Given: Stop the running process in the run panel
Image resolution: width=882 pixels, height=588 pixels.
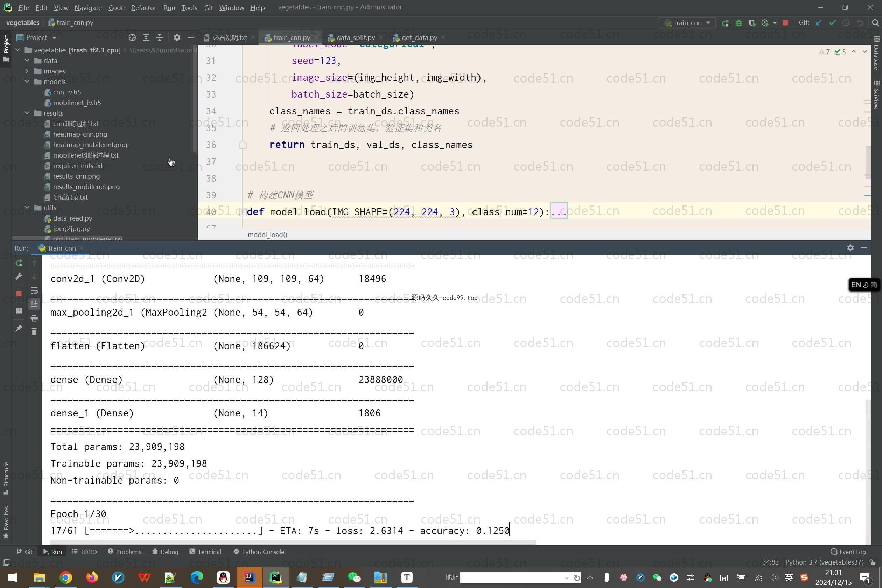Looking at the screenshot, I should pos(19,293).
